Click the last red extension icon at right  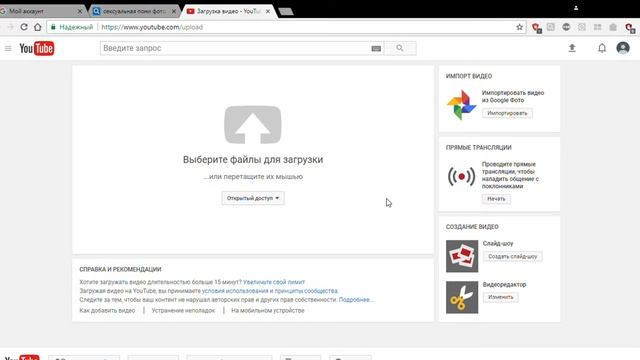[629, 27]
